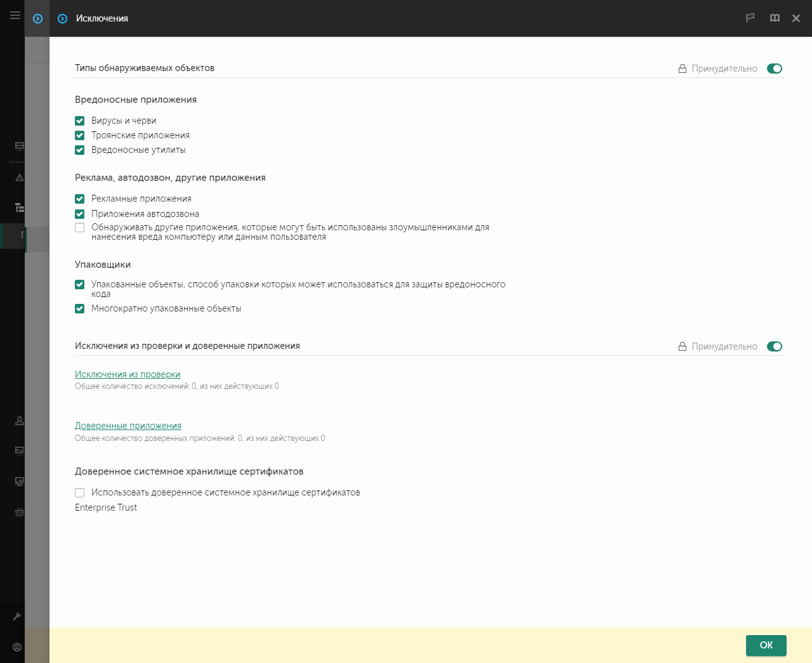Click the device tree sidebar icon

pos(19,207)
